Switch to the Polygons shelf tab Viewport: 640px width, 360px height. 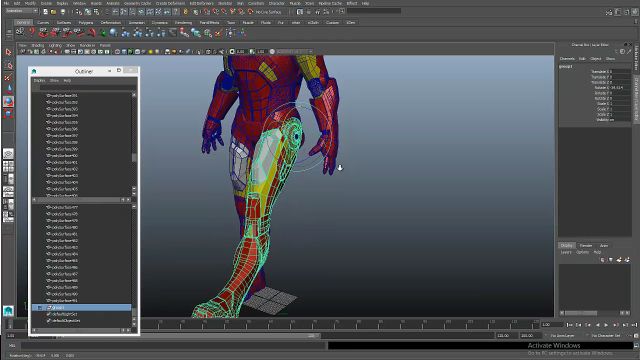pyautogui.click(x=86, y=22)
